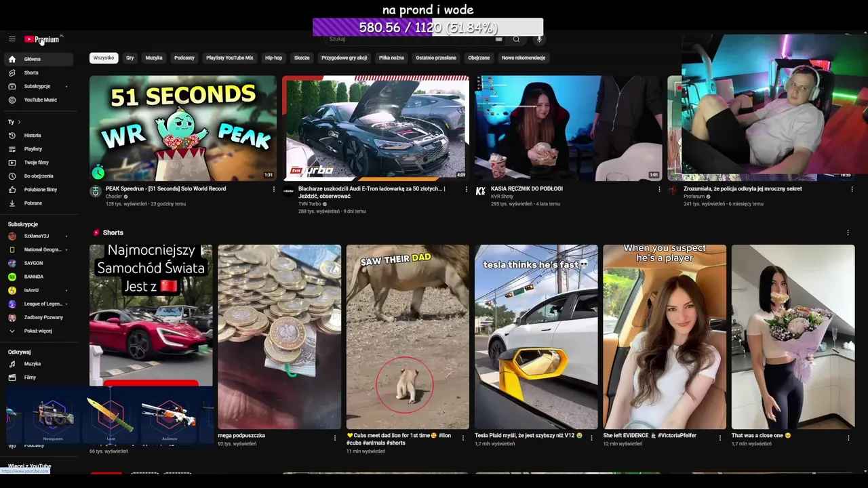Select the Obejrzane filter chip
This screenshot has width=868, height=488.
click(x=479, y=58)
